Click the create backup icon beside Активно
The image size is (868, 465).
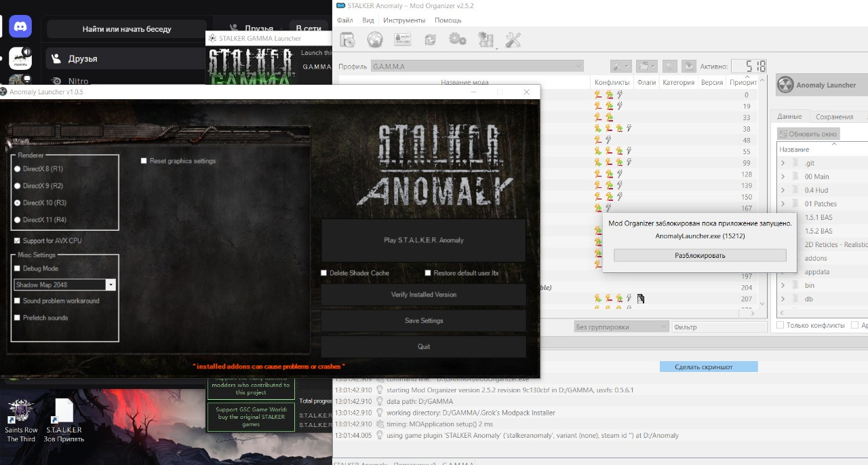688,66
